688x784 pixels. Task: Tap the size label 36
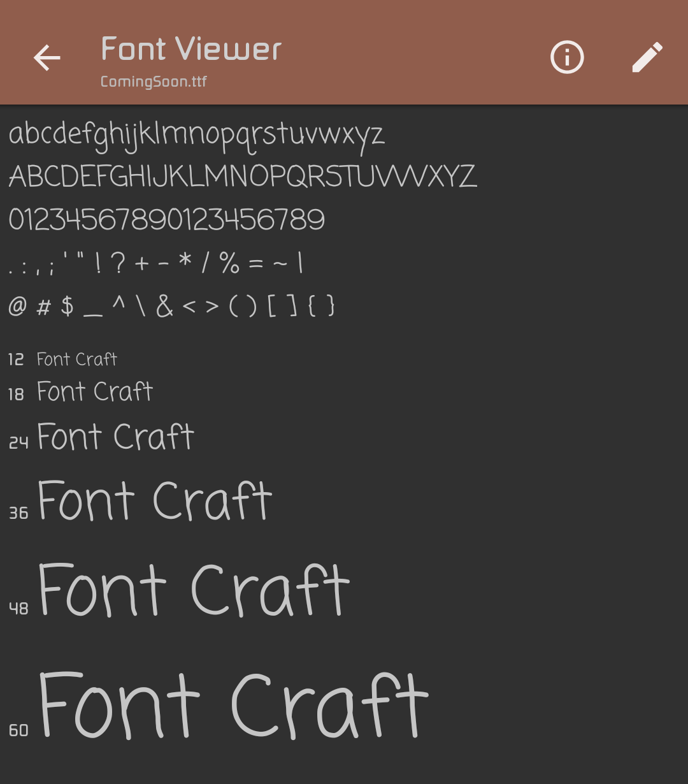(18, 512)
